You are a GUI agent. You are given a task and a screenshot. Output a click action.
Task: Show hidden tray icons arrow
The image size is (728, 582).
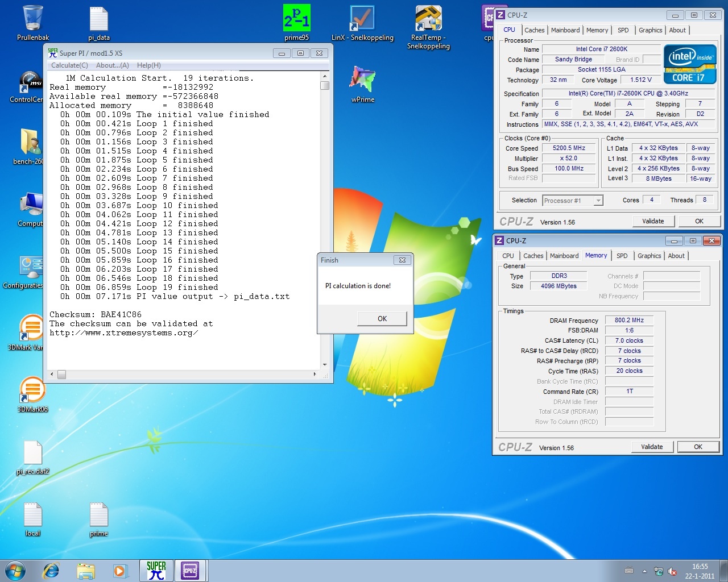(x=644, y=571)
